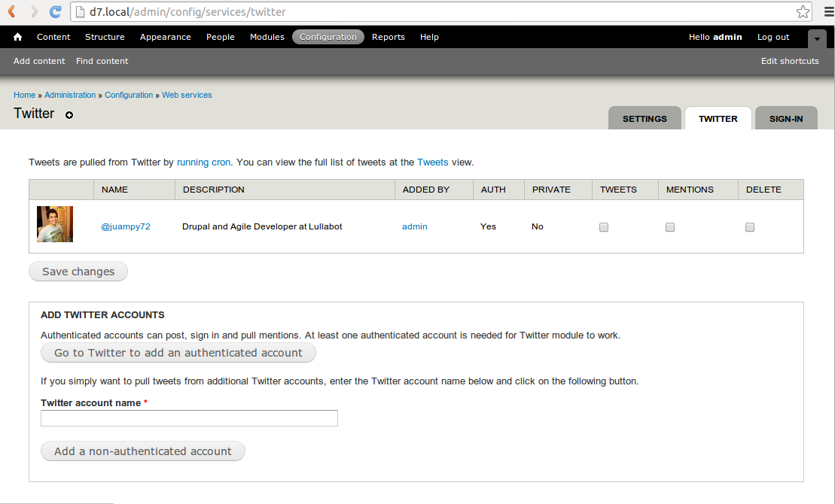Go to the home icon in admin toolbar

(x=17, y=37)
